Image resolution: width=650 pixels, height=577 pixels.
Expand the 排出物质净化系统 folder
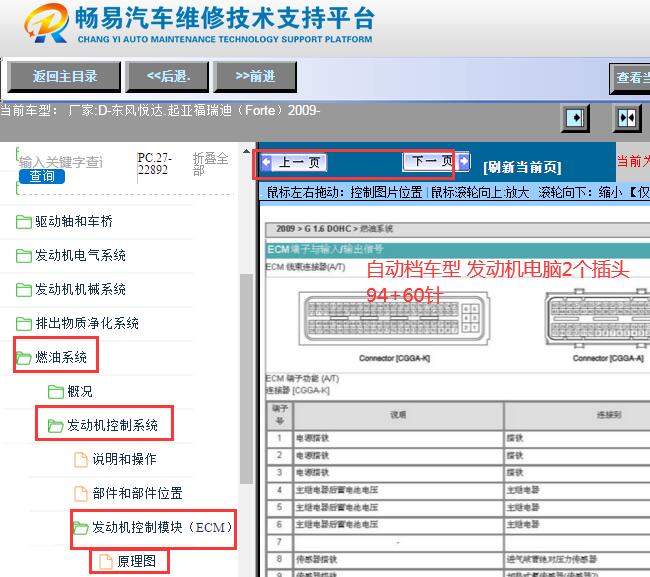[x=87, y=323]
